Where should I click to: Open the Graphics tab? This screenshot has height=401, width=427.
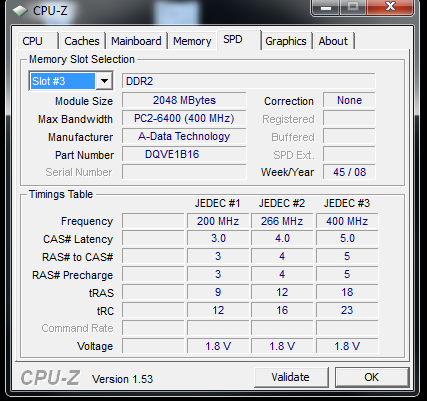(x=286, y=41)
